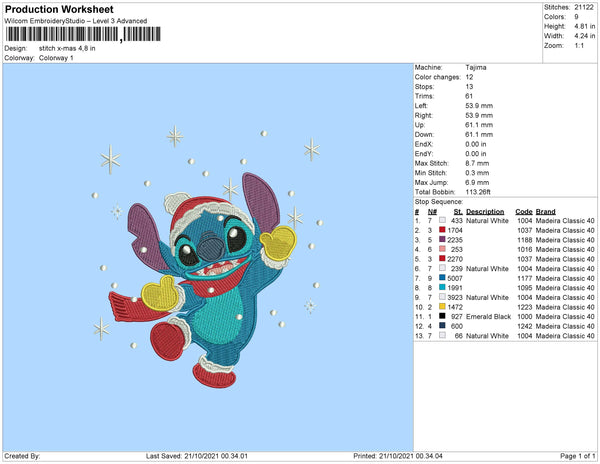The width and height of the screenshot is (600, 464).
Task: Click the barcode under the worksheet title
Action: 83,34
